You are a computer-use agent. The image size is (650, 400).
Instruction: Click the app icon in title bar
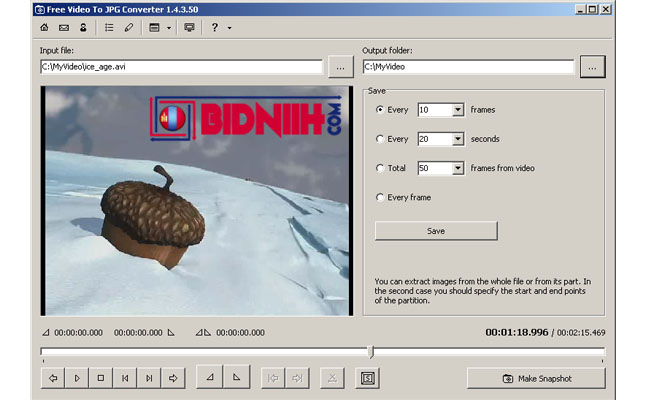coord(39,10)
